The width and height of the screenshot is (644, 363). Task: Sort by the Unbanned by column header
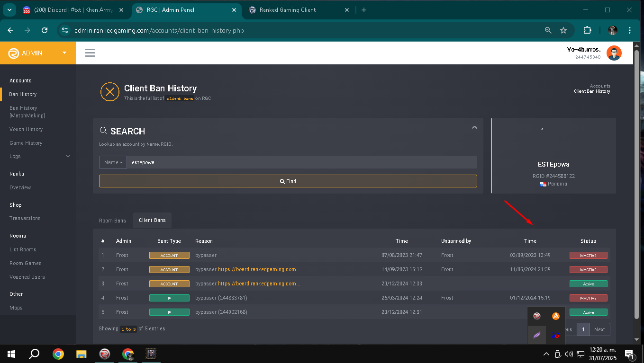point(456,241)
